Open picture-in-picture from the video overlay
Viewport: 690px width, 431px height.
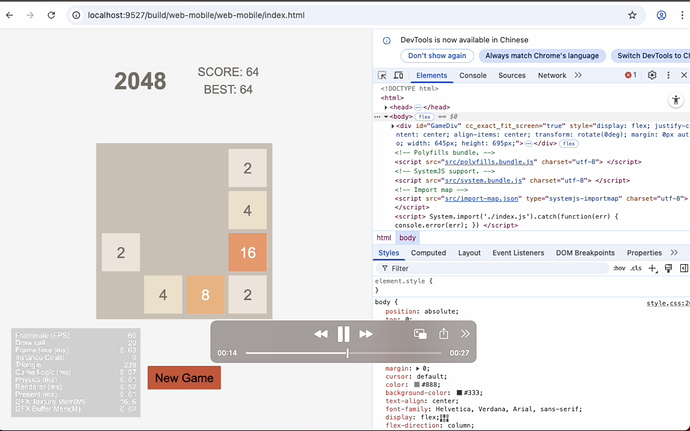point(420,334)
